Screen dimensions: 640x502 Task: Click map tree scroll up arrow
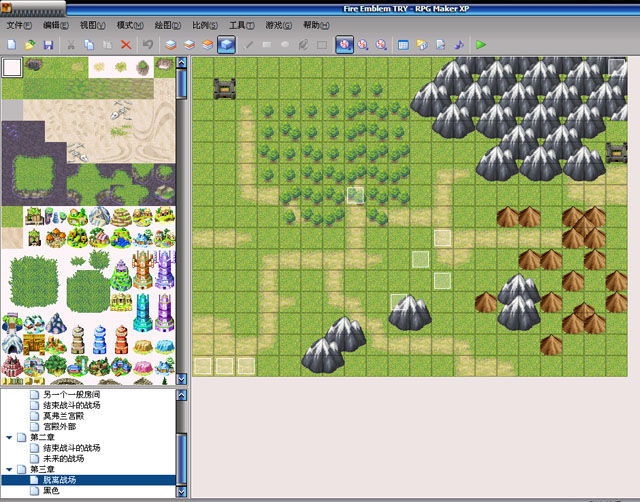(x=182, y=395)
